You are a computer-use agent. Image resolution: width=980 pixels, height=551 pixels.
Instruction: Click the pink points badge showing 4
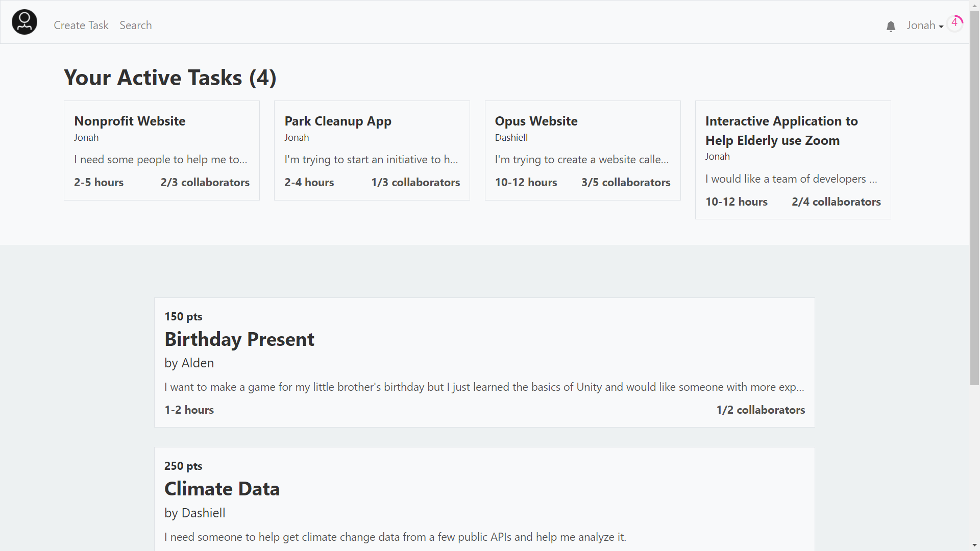(x=955, y=22)
